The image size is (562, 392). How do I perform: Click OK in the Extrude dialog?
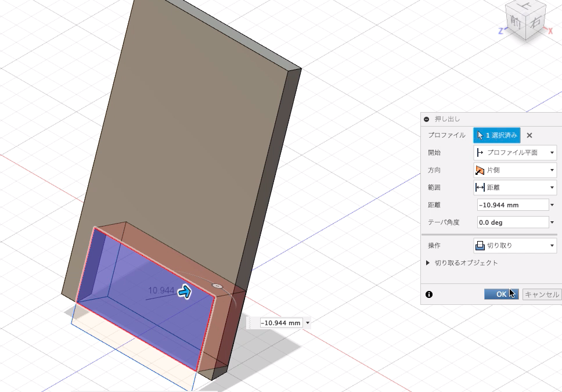pyautogui.click(x=501, y=294)
